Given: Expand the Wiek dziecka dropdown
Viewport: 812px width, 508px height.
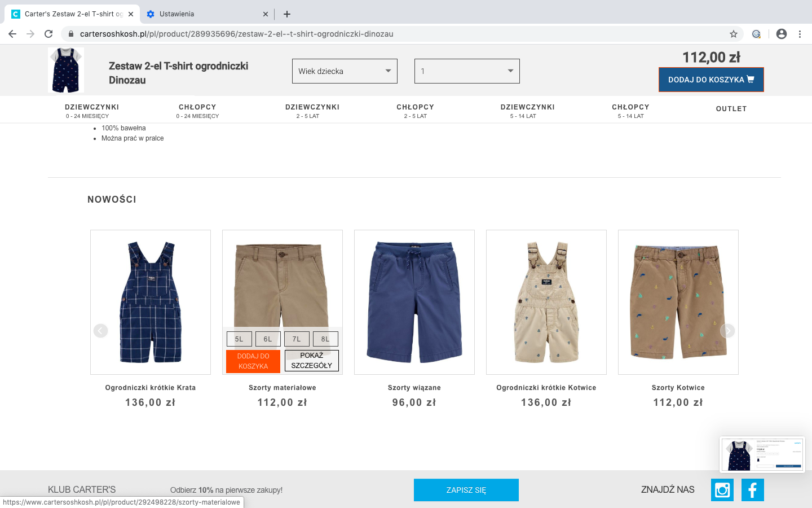Looking at the screenshot, I should pyautogui.click(x=345, y=71).
